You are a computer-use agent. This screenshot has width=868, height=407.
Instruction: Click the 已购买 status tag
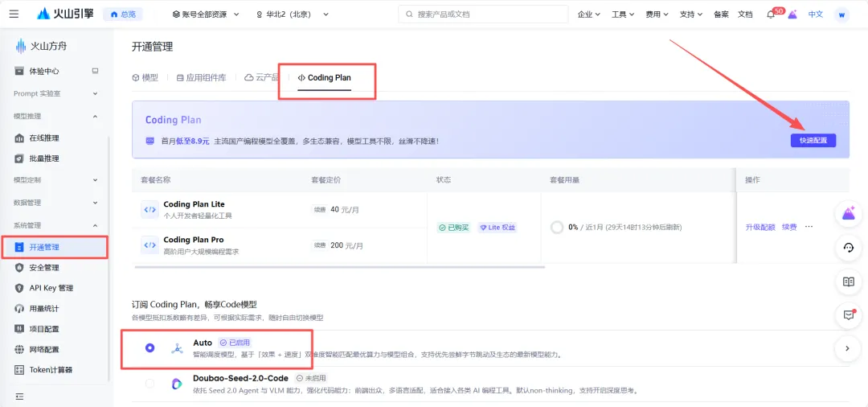(453, 228)
